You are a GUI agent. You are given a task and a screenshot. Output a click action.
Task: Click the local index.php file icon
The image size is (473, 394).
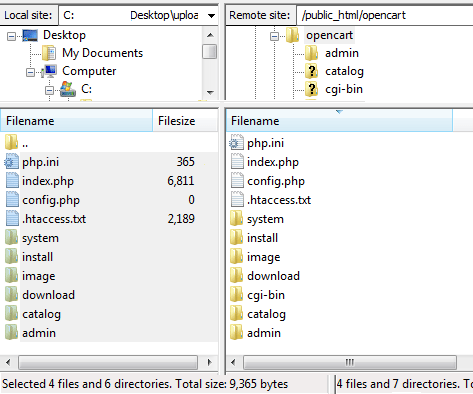click(x=12, y=181)
